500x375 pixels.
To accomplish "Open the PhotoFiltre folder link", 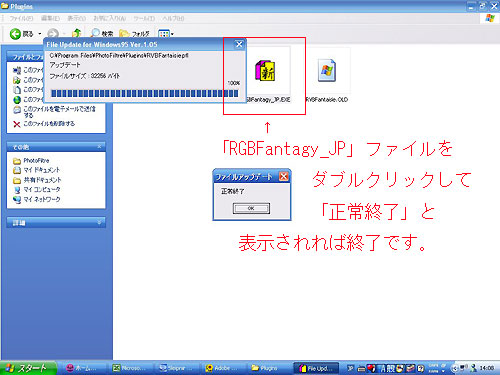I will point(36,161).
